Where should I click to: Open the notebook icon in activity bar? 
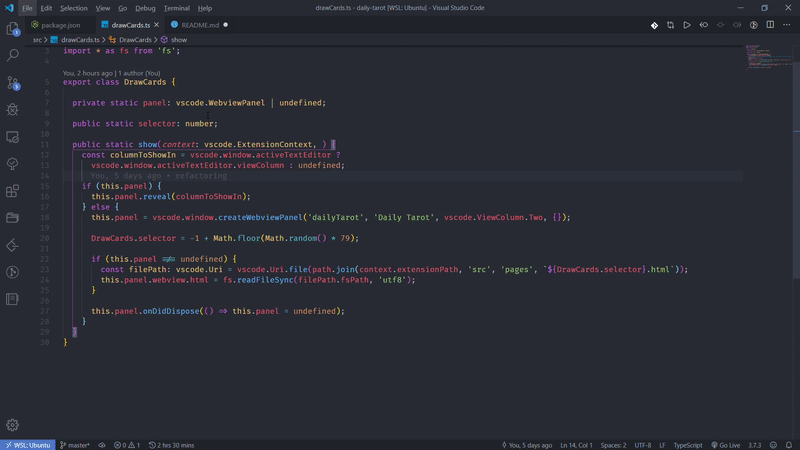pyautogui.click(x=13, y=299)
